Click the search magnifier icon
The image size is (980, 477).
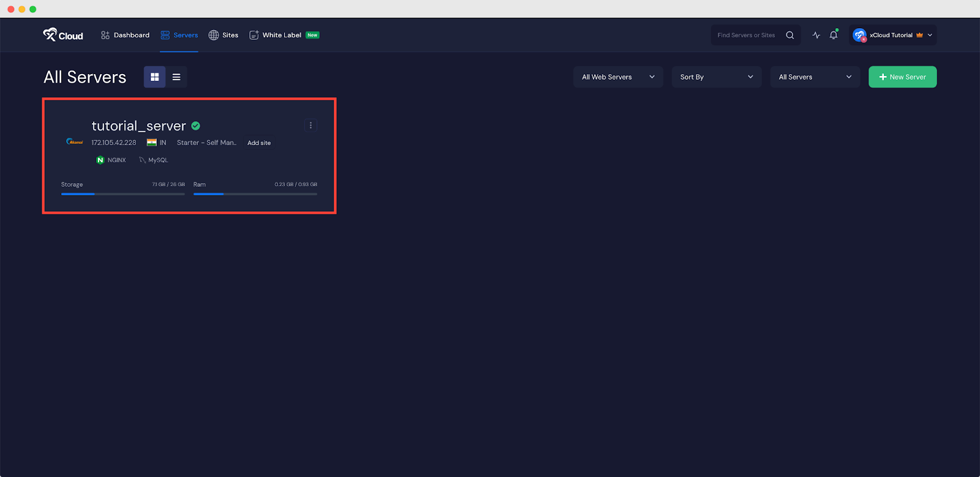point(790,35)
